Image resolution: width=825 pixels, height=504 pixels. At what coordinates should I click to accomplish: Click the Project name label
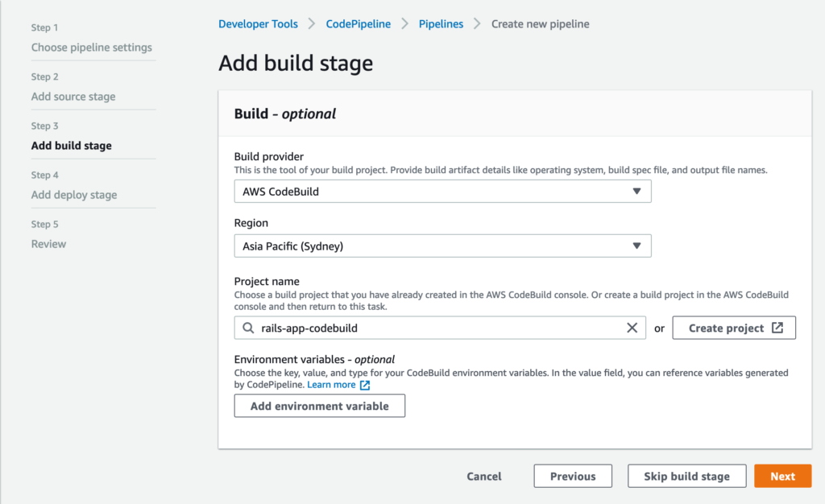click(x=267, y=281)
